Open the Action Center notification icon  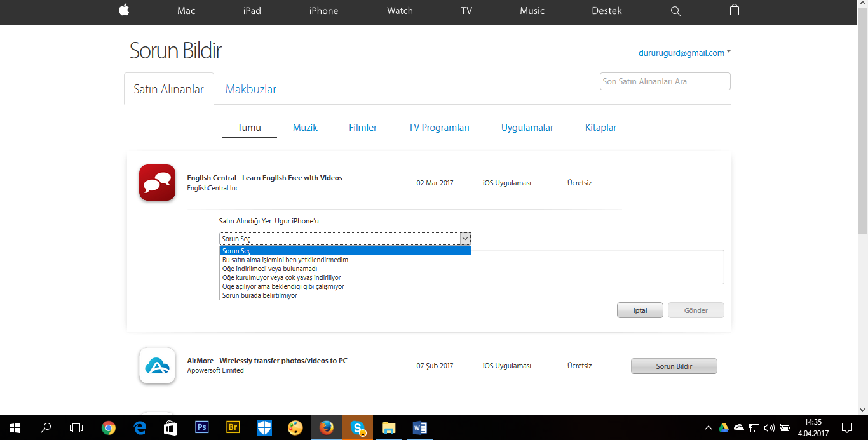click(847, 428)
